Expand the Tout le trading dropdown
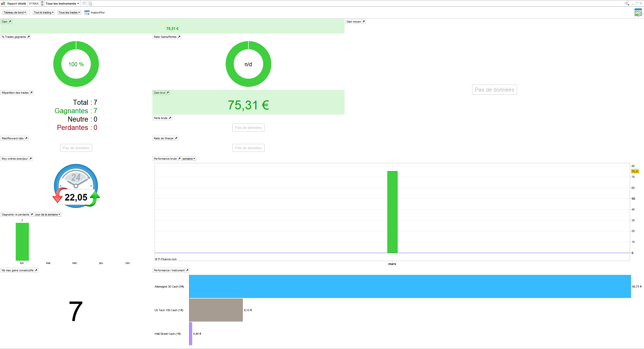Screen dimensions: 644x349 click(44, 12)
